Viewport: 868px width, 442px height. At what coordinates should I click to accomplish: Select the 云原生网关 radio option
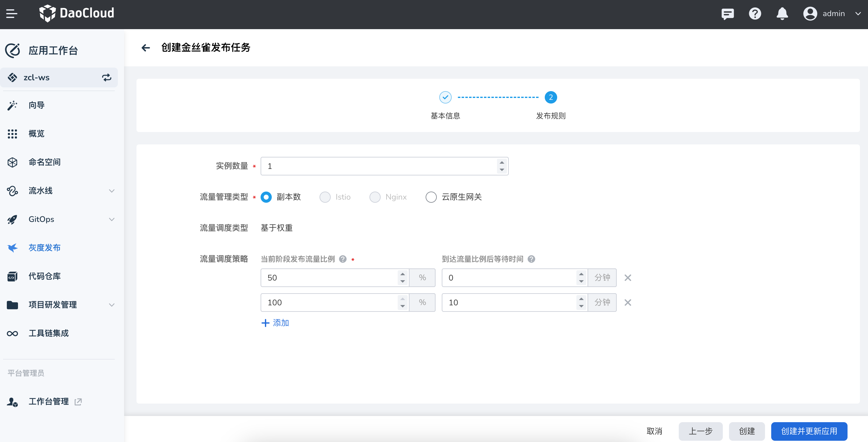[x=431, y=197]
